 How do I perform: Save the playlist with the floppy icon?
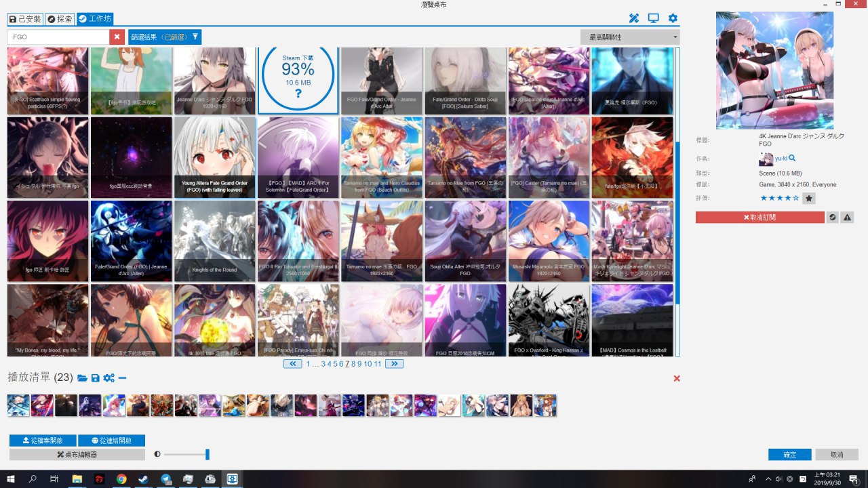95,378
